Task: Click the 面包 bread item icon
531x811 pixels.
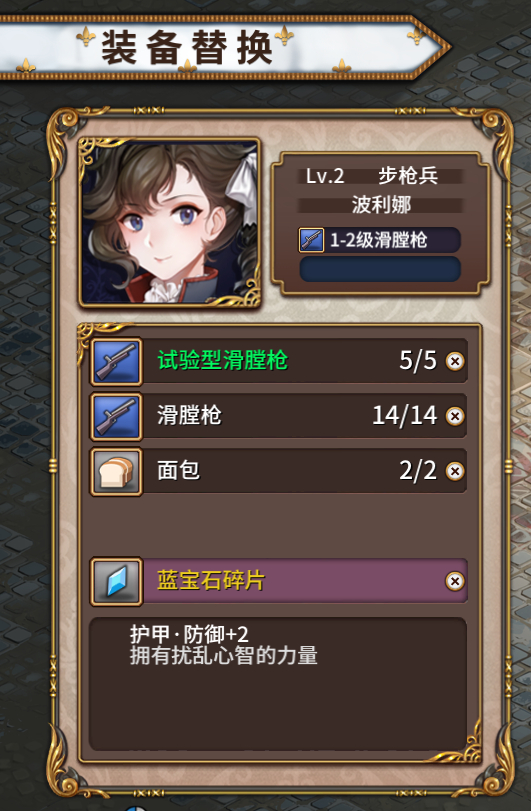Action: pos(116,472)
